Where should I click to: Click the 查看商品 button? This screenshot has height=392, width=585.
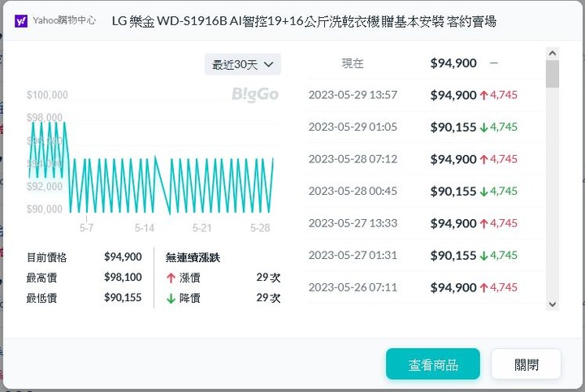click(433, 364)
